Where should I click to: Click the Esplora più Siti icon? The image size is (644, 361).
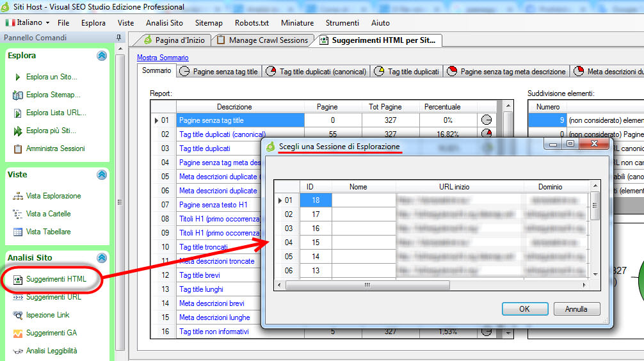tap(18, 131)
